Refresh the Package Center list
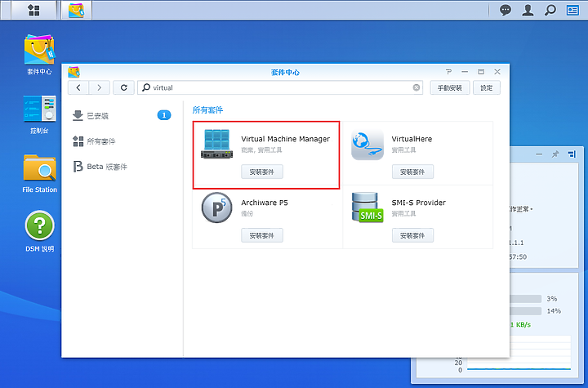The height and width of the screenshot is (388, 588). [x=124, y=87]
